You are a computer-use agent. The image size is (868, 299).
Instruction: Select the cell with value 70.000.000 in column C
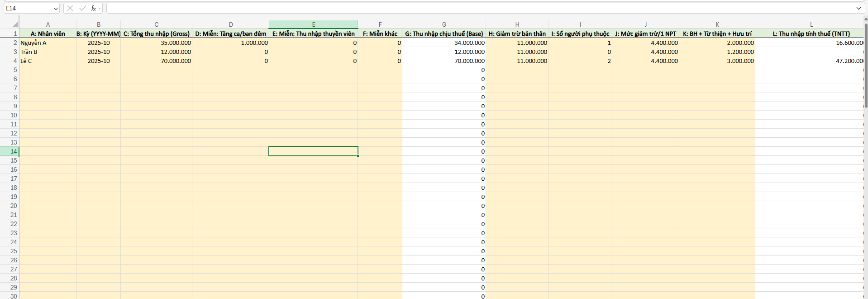[x=156, y=61]
